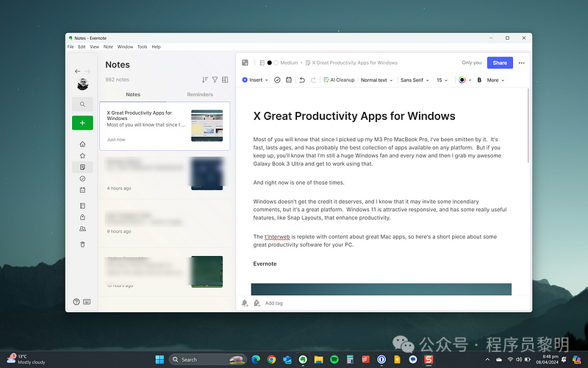Undo the last edit
Screen dimensions: 588x368
coord(302,80)
